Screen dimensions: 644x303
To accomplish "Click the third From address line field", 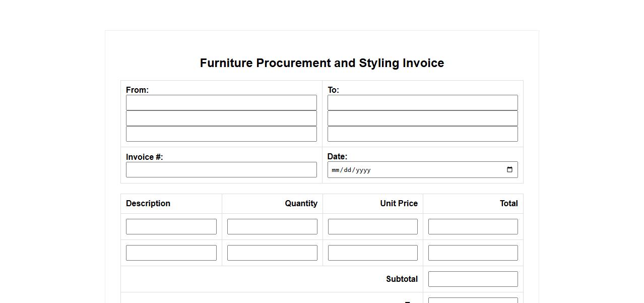I will (221, 134).
